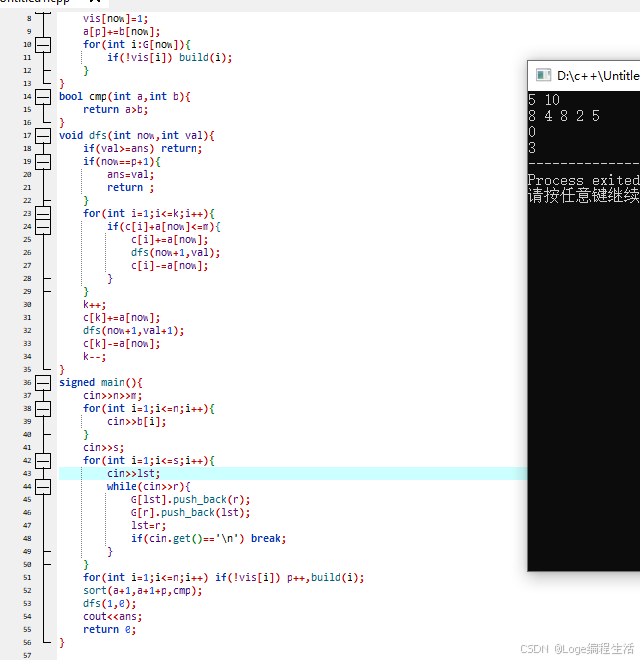Image resolution: width=640 pixels, height=660 pixels.
Task: Click console output line '5 10'
Action: pyautogui.click(x=544, y=100)
